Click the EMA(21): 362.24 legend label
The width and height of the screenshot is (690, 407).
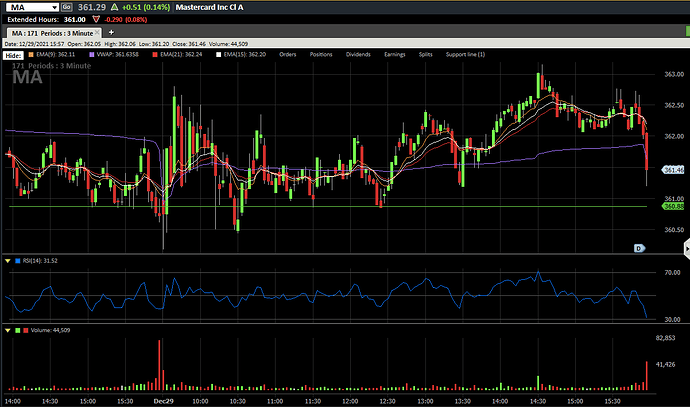(x=181, y=55)
